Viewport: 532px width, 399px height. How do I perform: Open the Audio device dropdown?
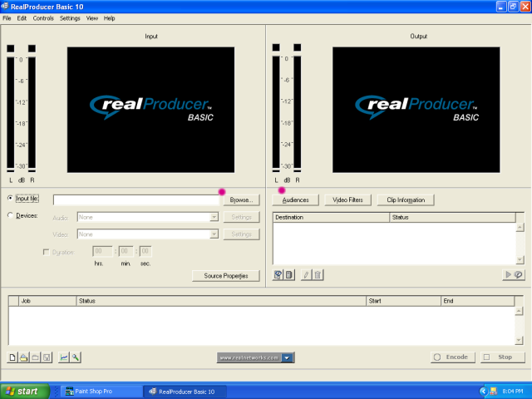214,217
